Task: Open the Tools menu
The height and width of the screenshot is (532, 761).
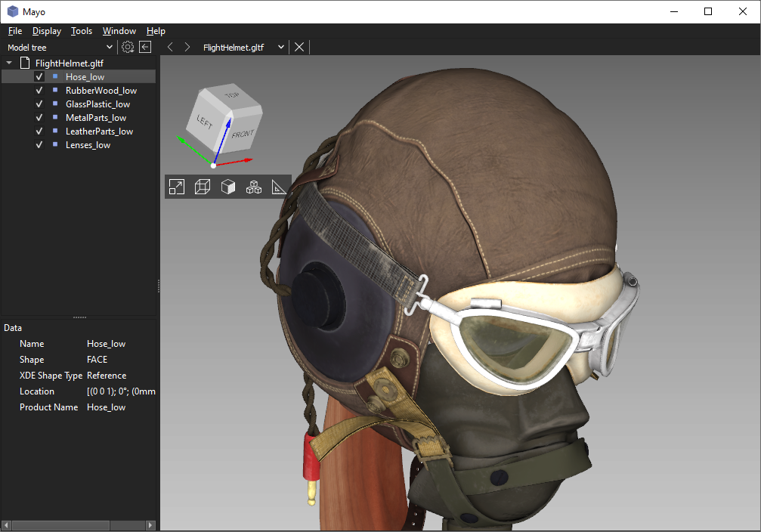Action: (x=82, y=31)
